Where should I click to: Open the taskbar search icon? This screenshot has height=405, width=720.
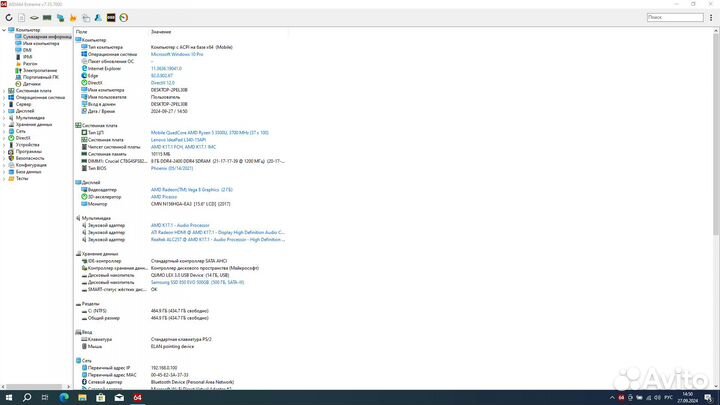(27, 398)
